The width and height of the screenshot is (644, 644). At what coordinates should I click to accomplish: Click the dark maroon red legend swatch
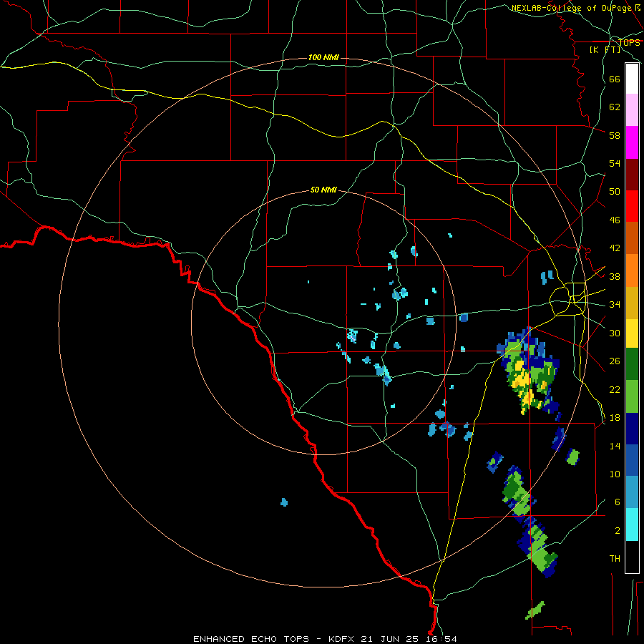(x=632, y=175)
